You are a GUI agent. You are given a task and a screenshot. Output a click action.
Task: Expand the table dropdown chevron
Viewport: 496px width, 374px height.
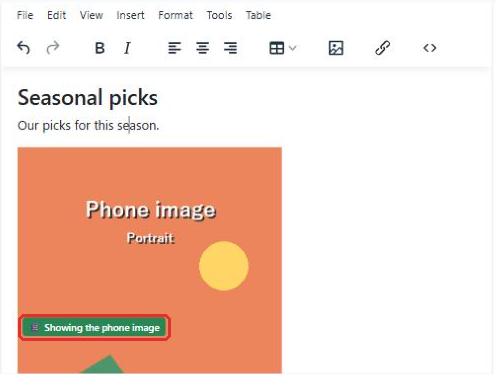pyautogui.click(x=293, y=48)
